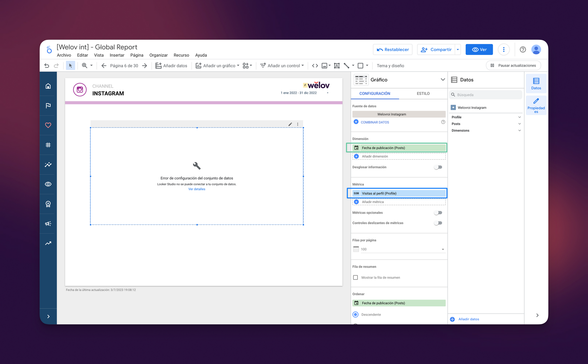Open flag page in sidebar
588x364 pixels.
48,105
